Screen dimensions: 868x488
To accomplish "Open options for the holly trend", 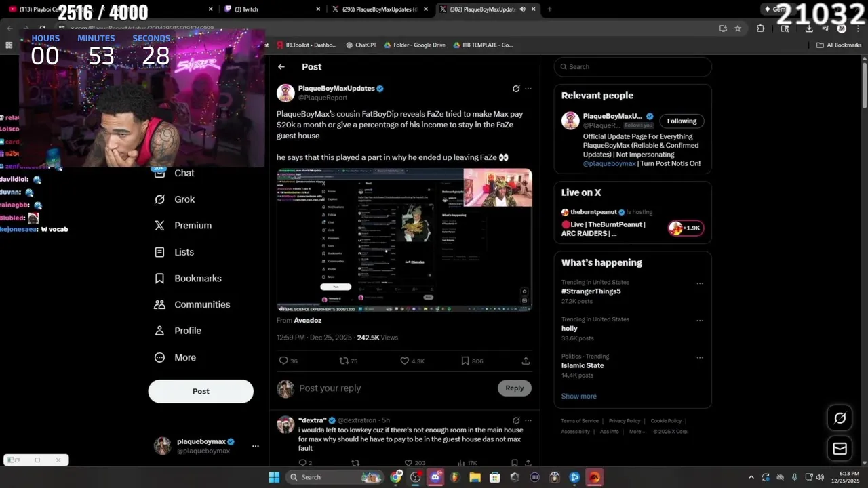I will click(700, 321).
